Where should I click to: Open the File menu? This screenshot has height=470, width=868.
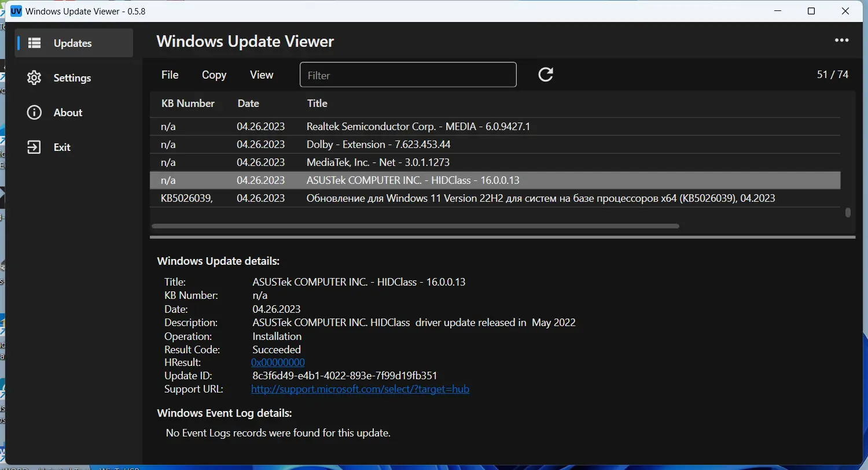coord(170,75)
